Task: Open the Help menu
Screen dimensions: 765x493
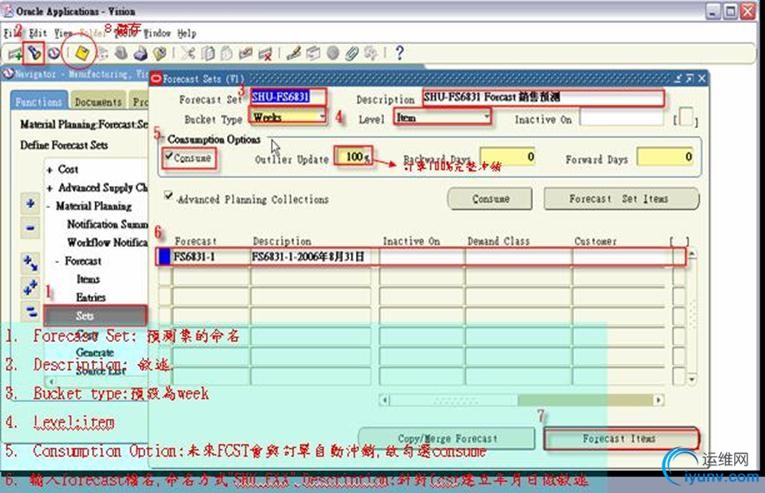Action: coord(186,33)
